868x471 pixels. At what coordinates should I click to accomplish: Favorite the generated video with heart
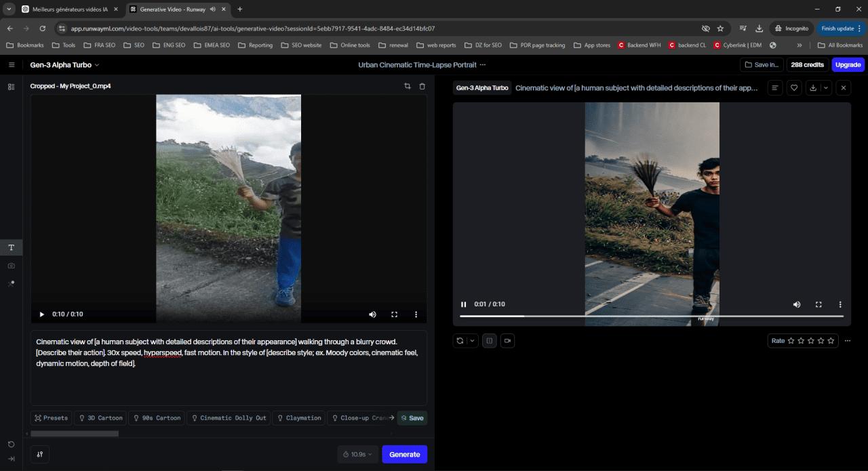(794, 87)
